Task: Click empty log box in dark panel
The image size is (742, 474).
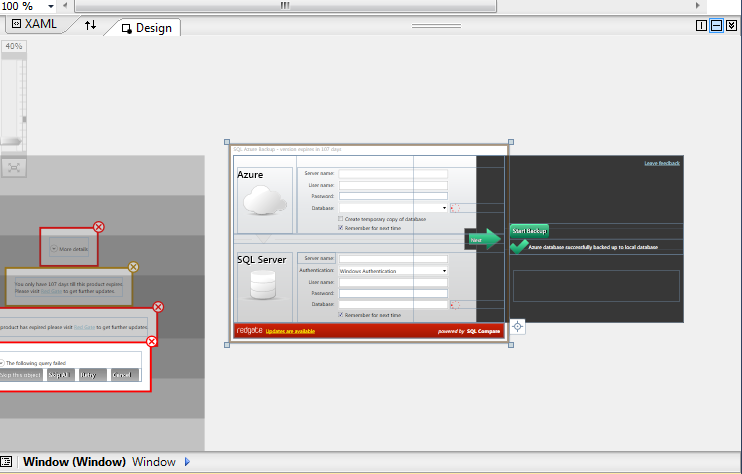Action: pyautogui.click(x=596, y=286)
